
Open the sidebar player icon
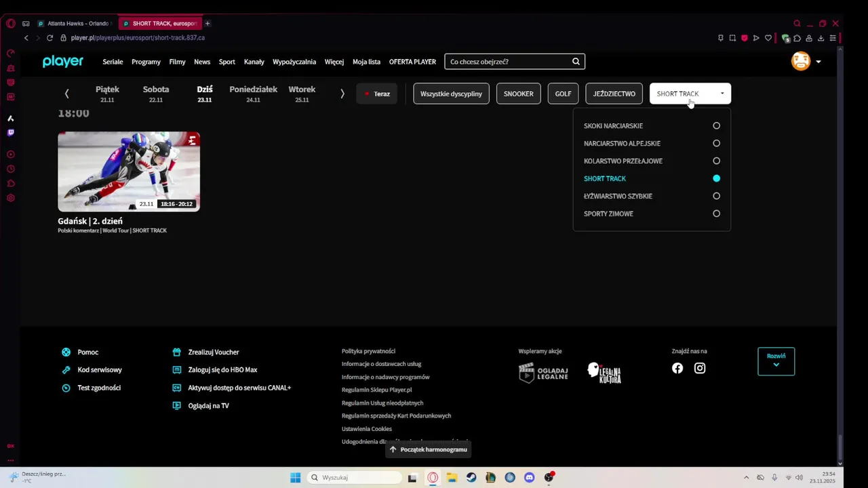point(10,155)
